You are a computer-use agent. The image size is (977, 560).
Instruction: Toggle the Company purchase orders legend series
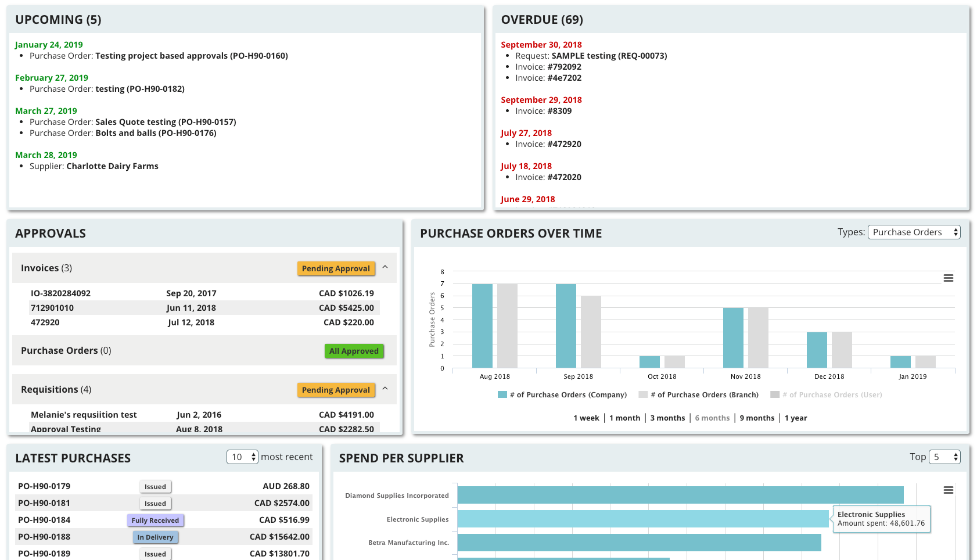561,394
